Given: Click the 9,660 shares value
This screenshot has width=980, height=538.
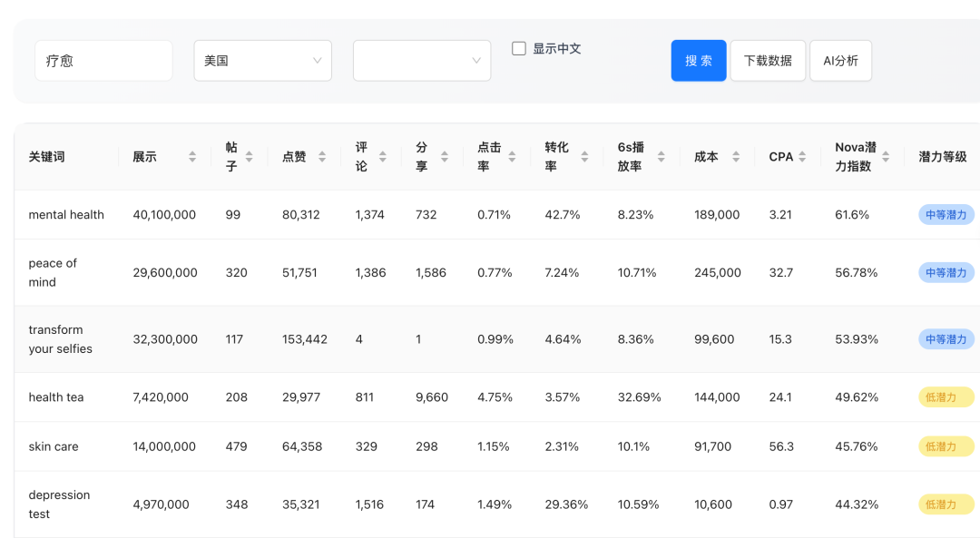Looking at the screenshot, I should point(432,396).
